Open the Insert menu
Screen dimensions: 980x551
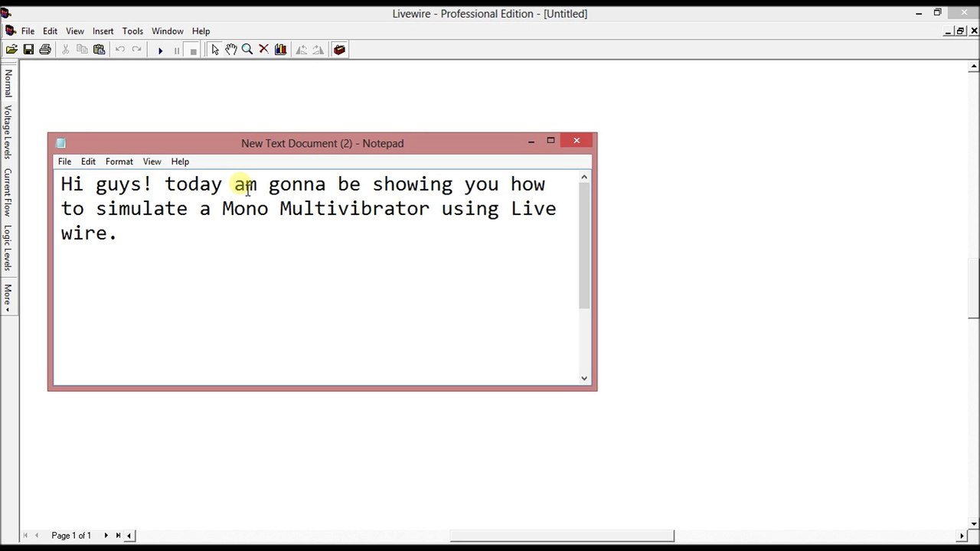(x=103, y=31)
